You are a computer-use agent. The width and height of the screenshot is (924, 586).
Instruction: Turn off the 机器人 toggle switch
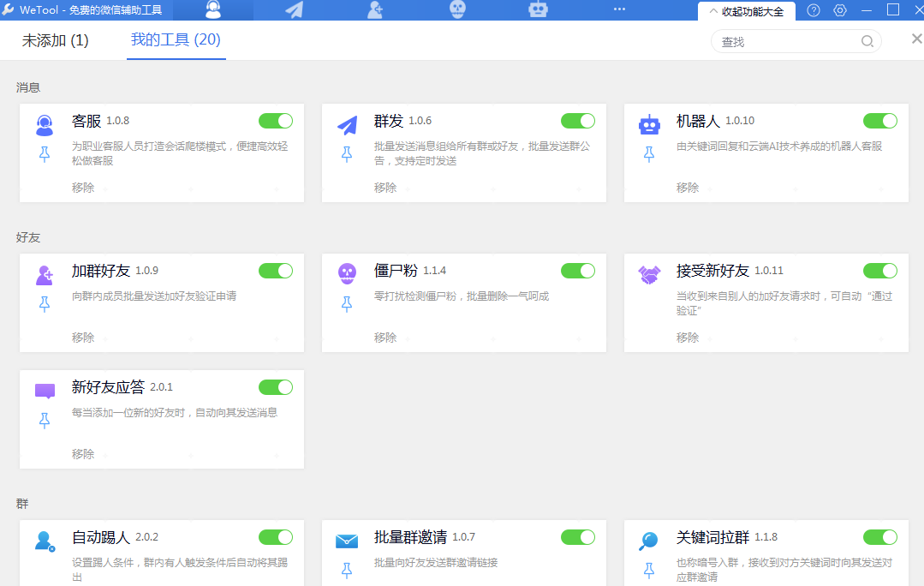point(879,121)
